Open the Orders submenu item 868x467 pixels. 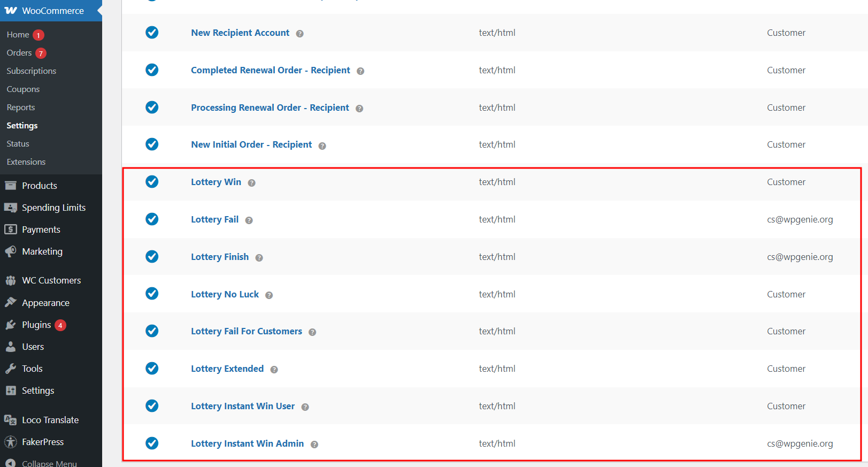click(19, 53)
